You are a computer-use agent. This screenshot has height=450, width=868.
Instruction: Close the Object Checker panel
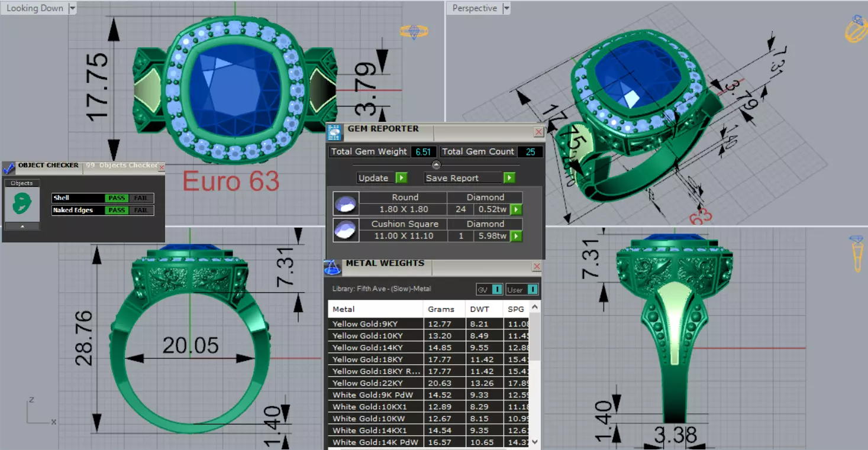point(162,167)
